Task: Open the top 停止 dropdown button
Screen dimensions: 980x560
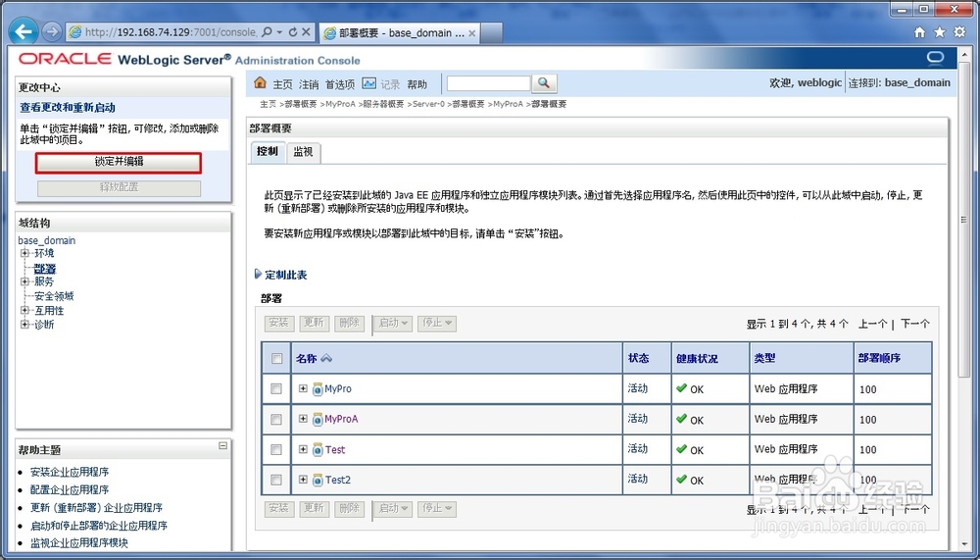Action: pos(437,323)
